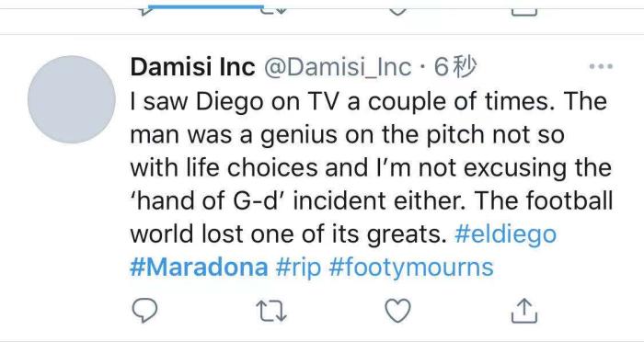Click the blue bar at top edge
Image resolution: width=644 pixels, height=342 pixels.
coord(206,6)
